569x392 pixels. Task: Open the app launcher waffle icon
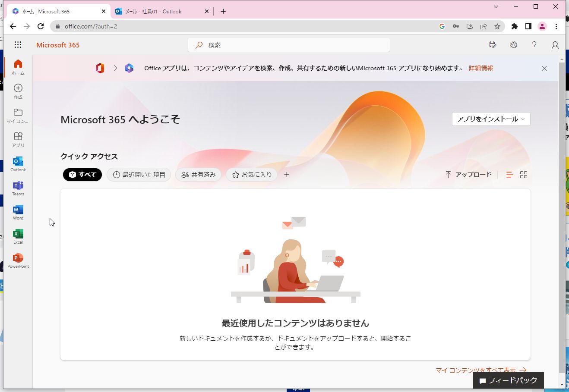[18, 45]
